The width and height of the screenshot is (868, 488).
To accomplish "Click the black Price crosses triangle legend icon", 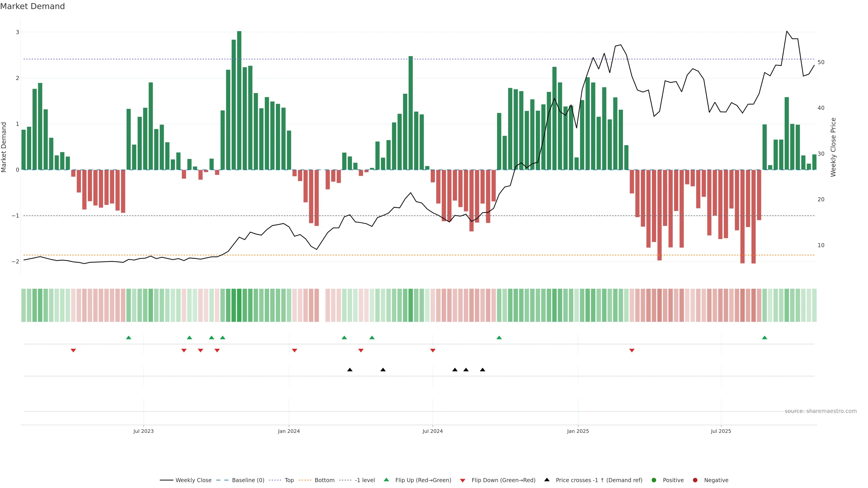I will point(547,480).
